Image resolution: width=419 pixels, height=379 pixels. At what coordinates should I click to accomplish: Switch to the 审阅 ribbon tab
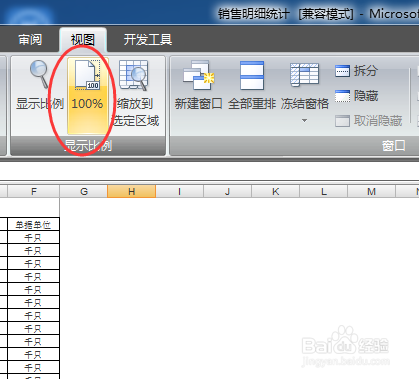(30, 40)
